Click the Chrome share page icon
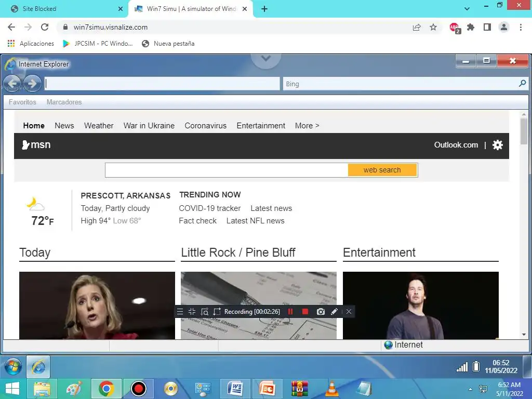Viewport: 532px width, 399px height. pos(417,27)
